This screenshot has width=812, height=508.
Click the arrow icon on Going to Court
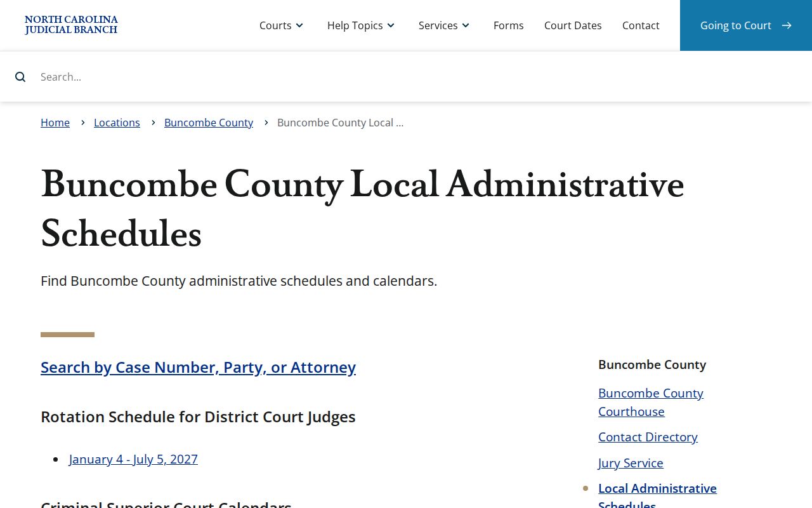pos(787,25)
